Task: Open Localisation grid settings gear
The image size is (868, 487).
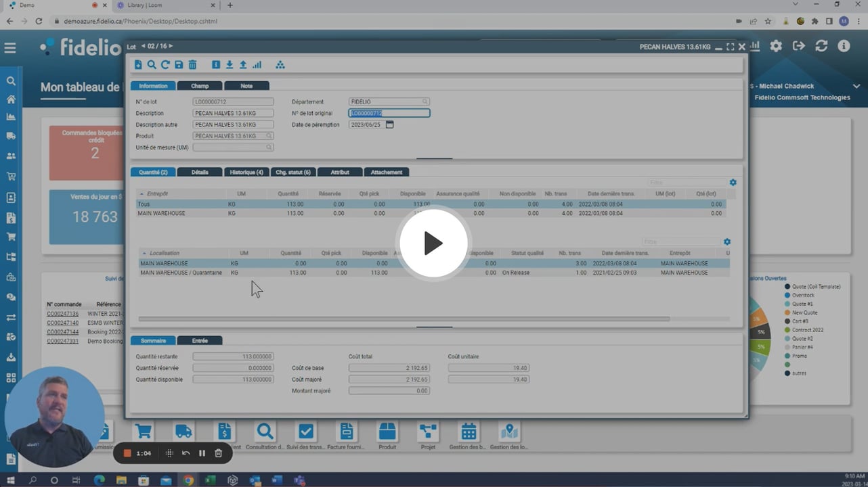Action: coord(727,241)
